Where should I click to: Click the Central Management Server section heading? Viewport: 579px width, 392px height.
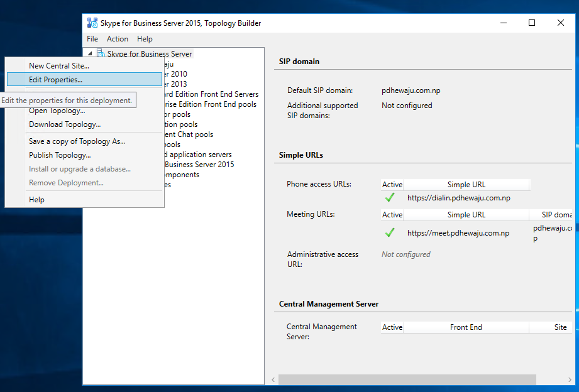click(x=329, y=304)
